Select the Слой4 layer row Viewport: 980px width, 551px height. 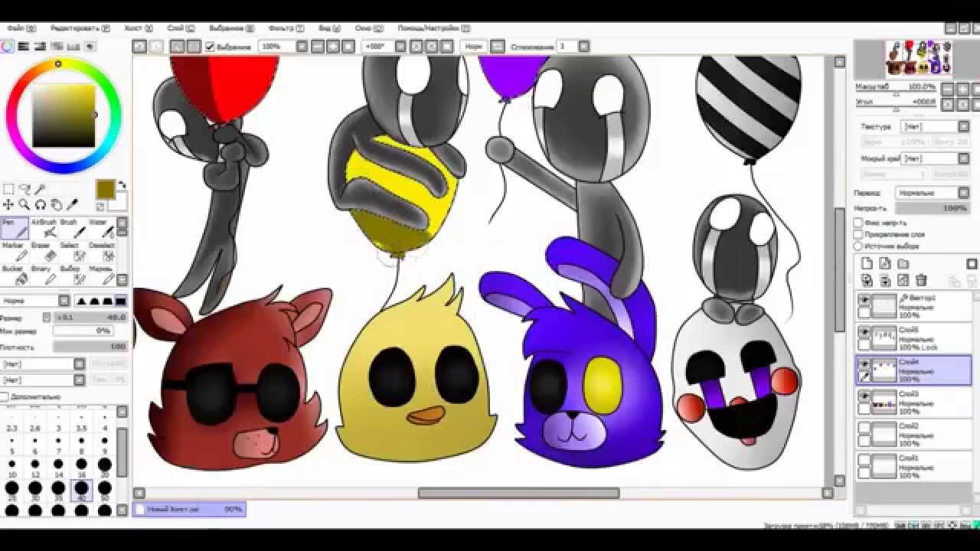pos(913,371)
